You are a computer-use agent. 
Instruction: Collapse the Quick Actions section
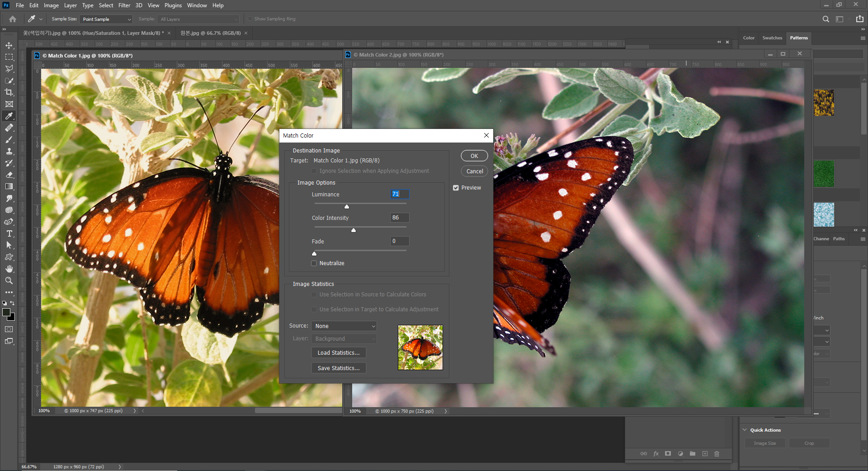point(745,430)
